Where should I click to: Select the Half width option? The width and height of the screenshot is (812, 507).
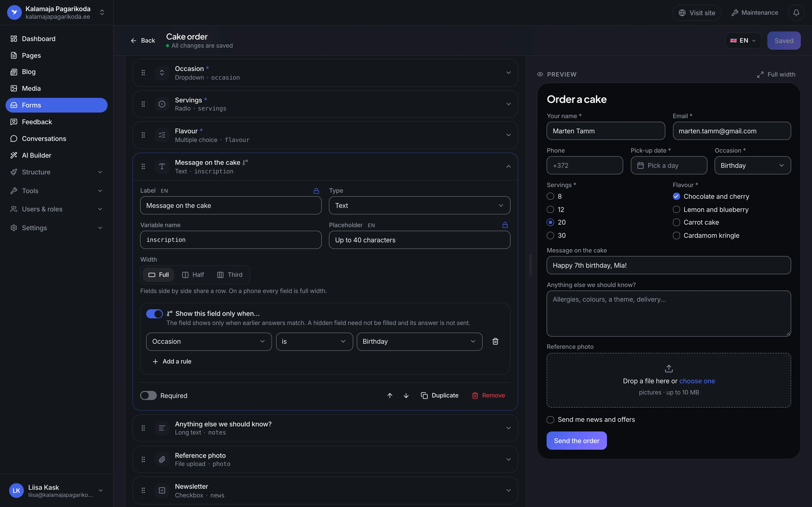pyautogui.click(x=193, y=275)
